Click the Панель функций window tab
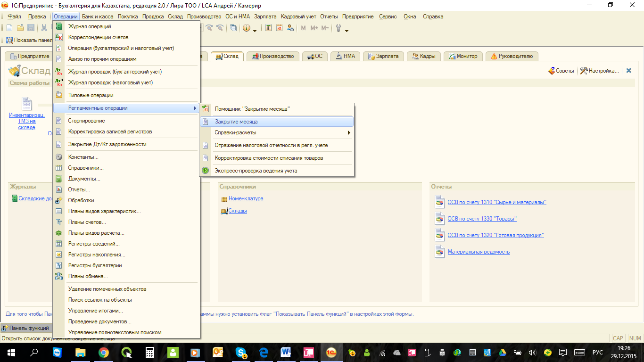Viewport: 644px width, 362px height. point(26,328)
